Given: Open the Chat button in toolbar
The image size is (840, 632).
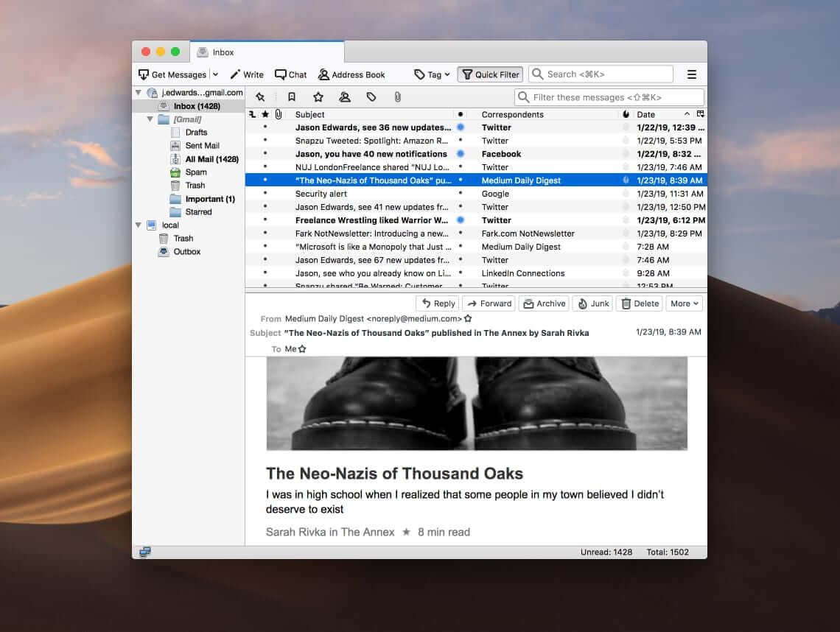Looking at the screenshot, I should (291, 74).
